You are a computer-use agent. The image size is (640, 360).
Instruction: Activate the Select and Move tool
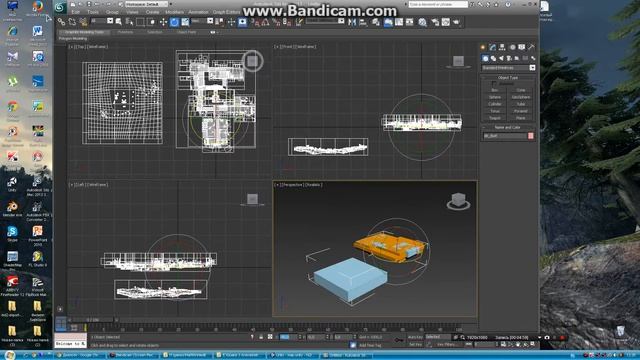[163, 22]
